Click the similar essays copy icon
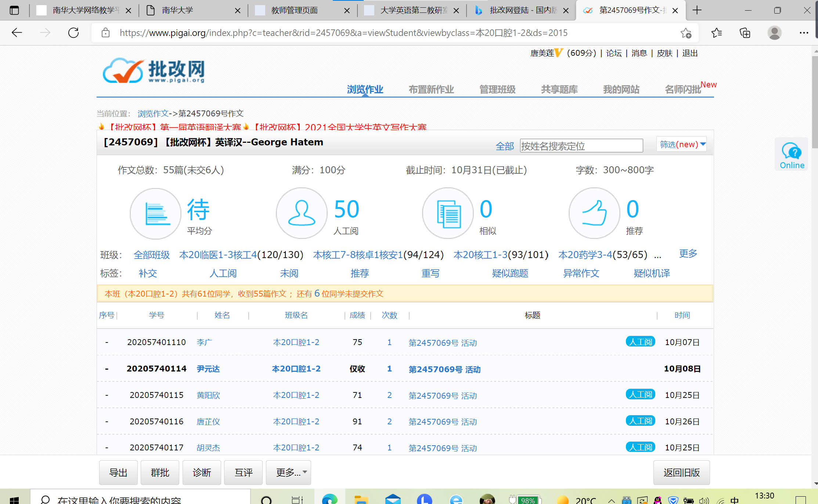 click(448, 214)
